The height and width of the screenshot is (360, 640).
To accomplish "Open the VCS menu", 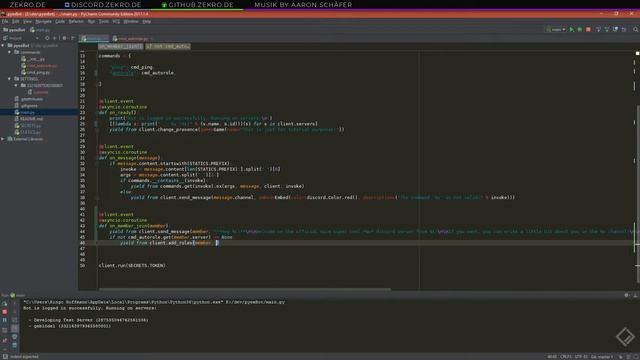I will tap(116, 21).
